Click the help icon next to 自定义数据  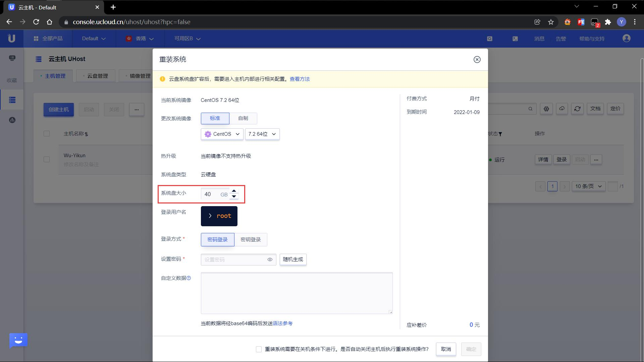pos(189,278)
